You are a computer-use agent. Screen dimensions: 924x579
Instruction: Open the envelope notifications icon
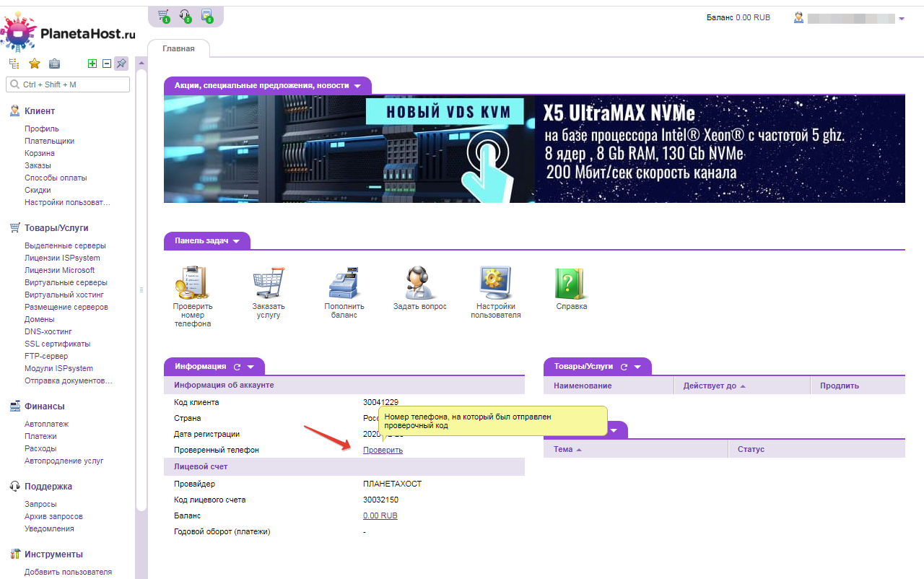tap(207, 15)
